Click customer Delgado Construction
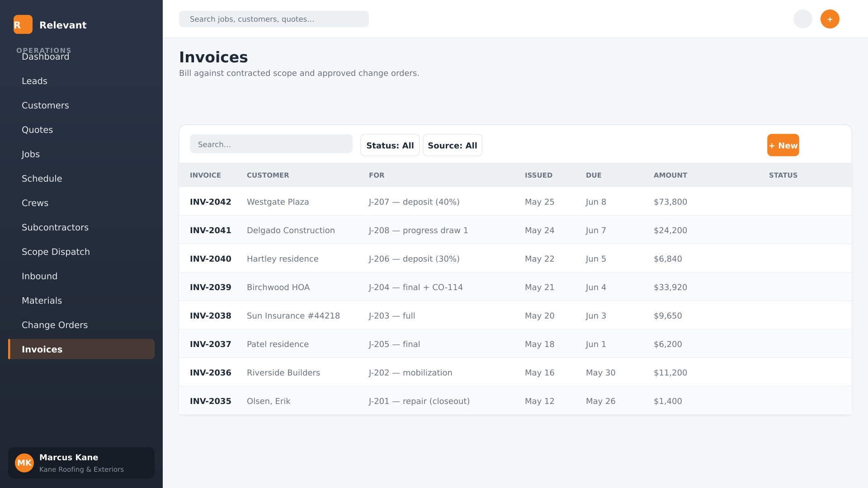The height and width of the screenshot is (488, 868). 291,230
